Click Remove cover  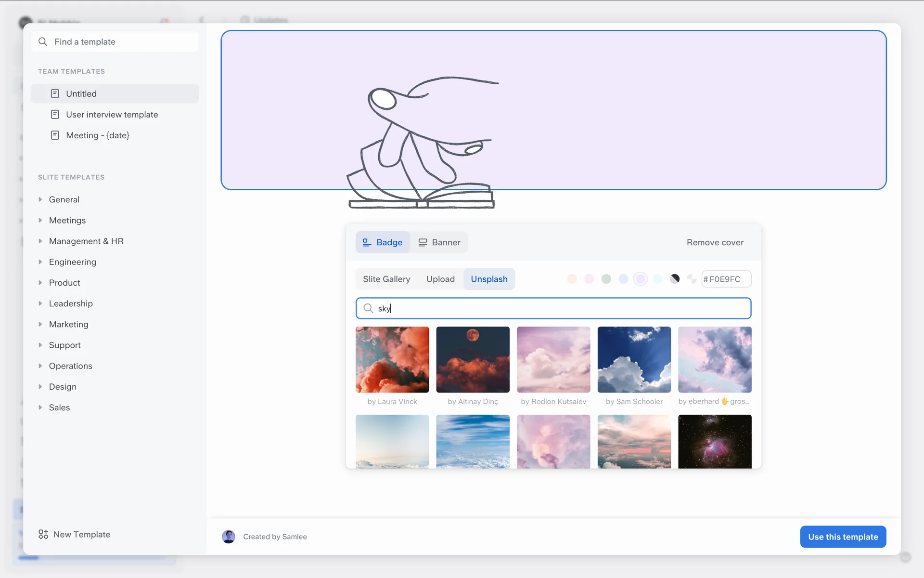tap(715, 242)
